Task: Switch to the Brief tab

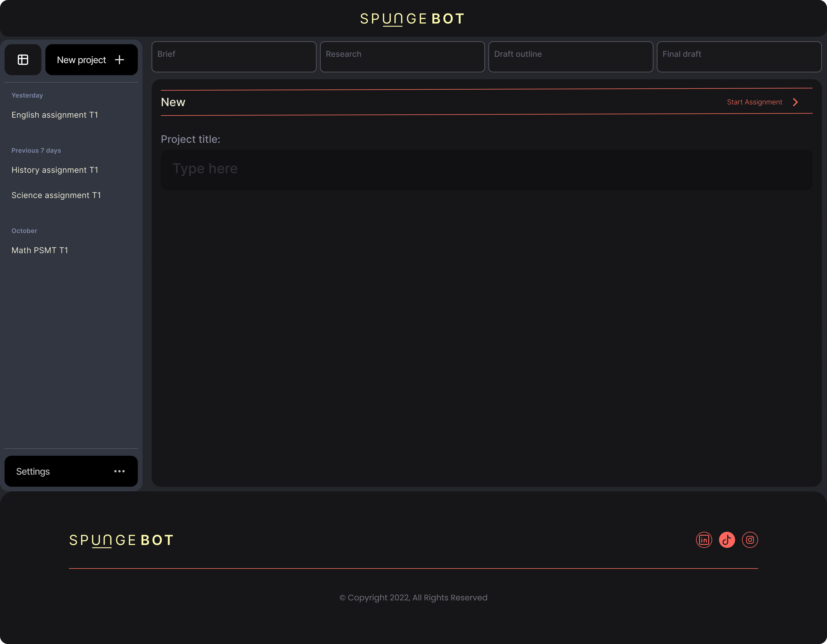Action: (234, 57)
